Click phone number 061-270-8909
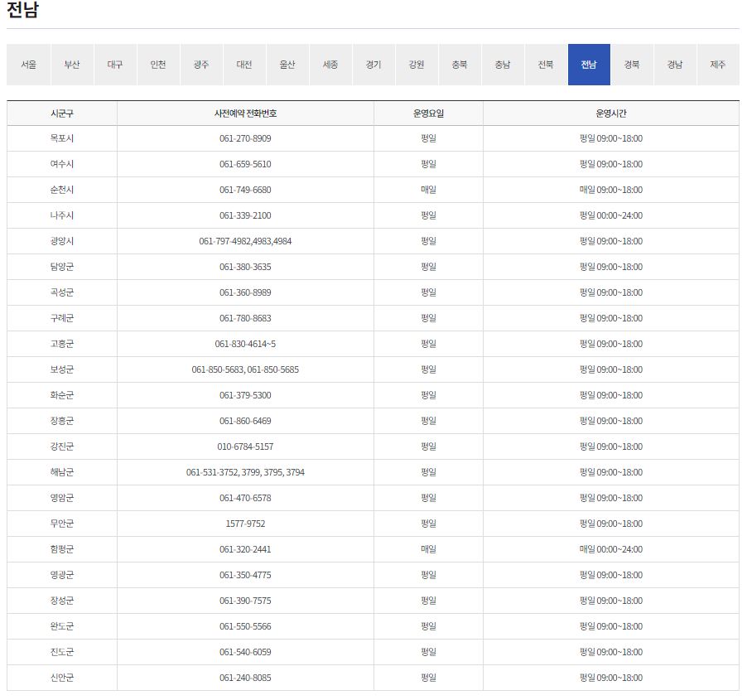 coord(245,138)
